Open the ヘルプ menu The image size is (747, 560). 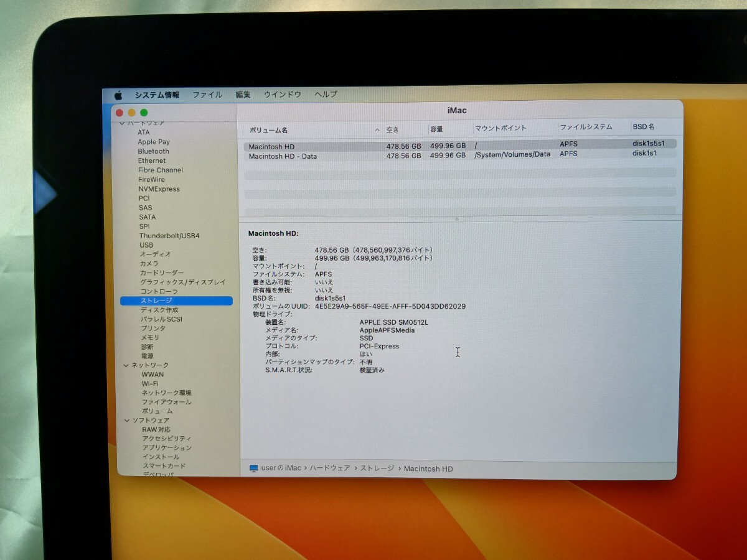(x=326, y=95)
